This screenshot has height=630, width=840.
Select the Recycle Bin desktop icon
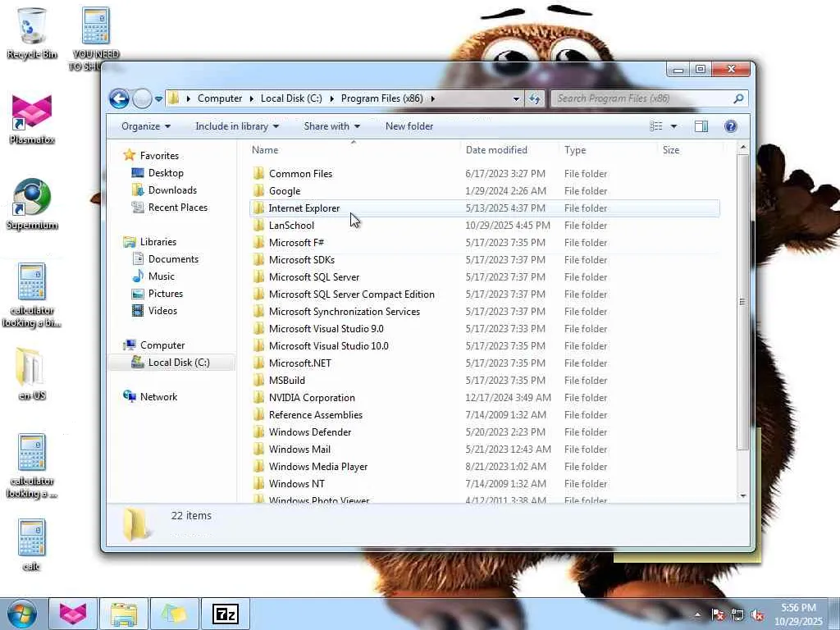pyautogui.click(x=32, y=33)
